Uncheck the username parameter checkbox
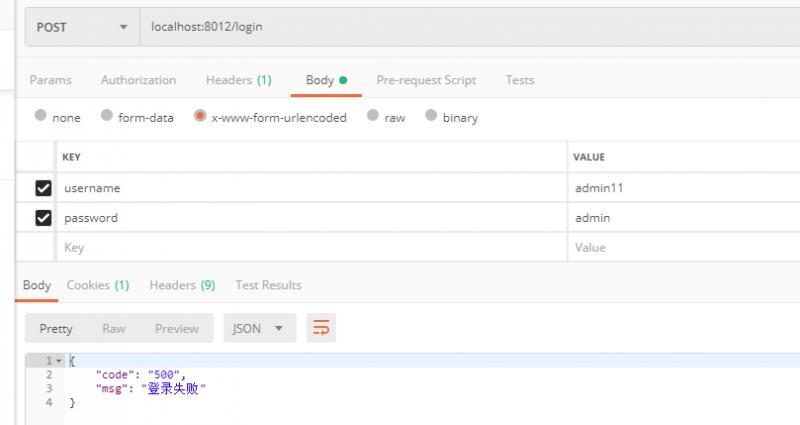This screenshot has width=800, height=425. [x=43, y=188]
